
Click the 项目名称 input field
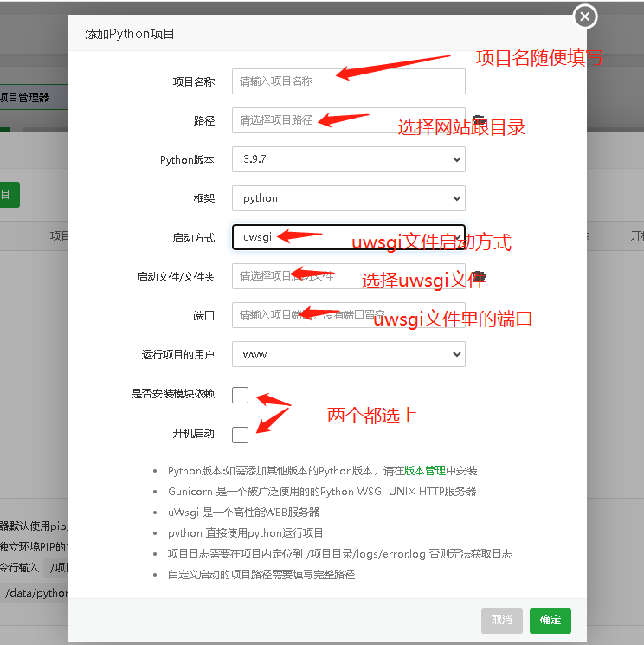(x=348, y=81)
